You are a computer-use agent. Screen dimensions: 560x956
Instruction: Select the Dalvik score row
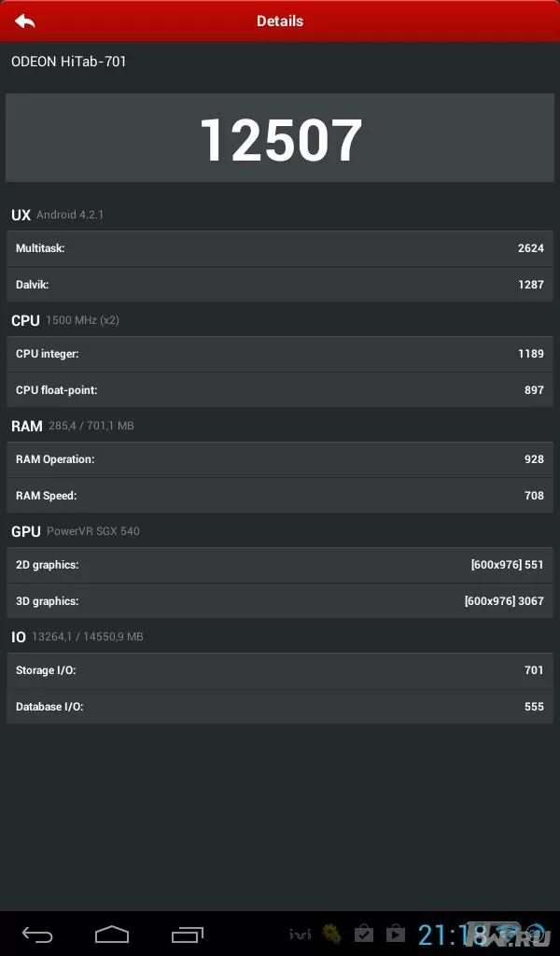pyautogui.click(x=280, y=285)
